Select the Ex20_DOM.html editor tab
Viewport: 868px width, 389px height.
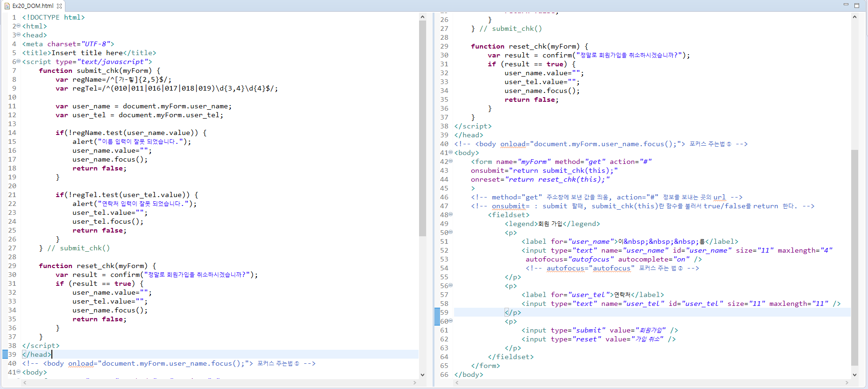[33, 6]
